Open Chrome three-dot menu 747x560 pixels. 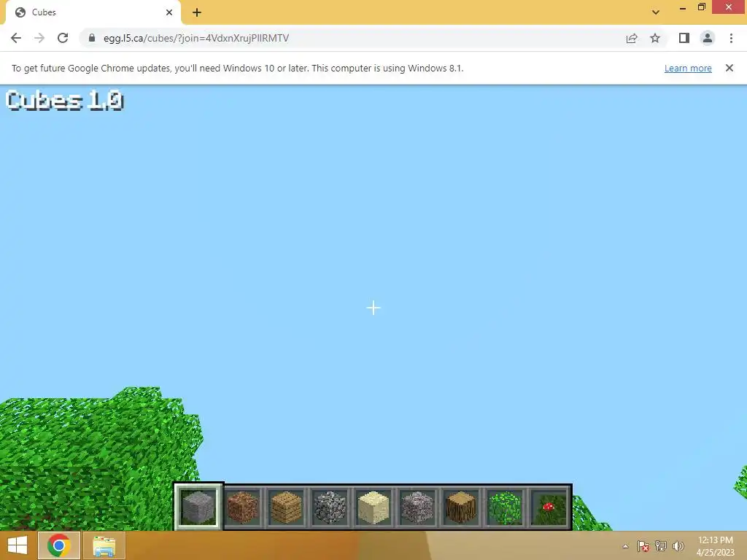point(731,38)
